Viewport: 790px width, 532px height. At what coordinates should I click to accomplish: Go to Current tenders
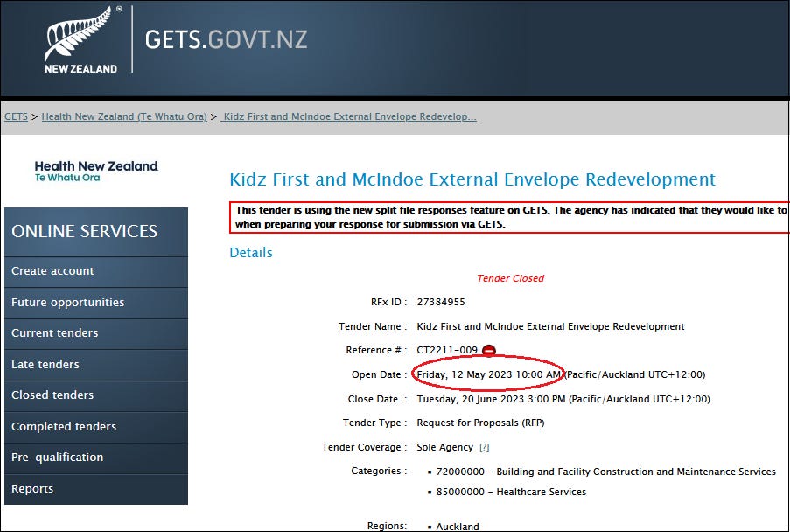click(95, 333)
